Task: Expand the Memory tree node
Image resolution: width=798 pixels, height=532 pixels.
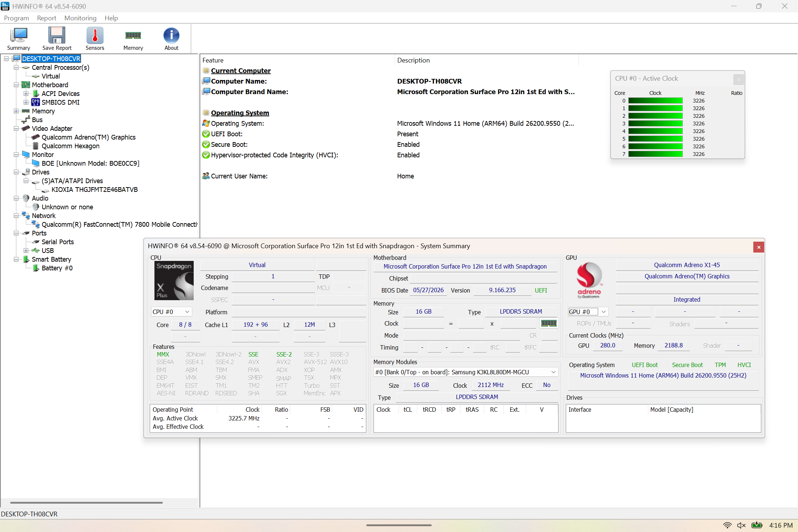Action: point(16,111)
